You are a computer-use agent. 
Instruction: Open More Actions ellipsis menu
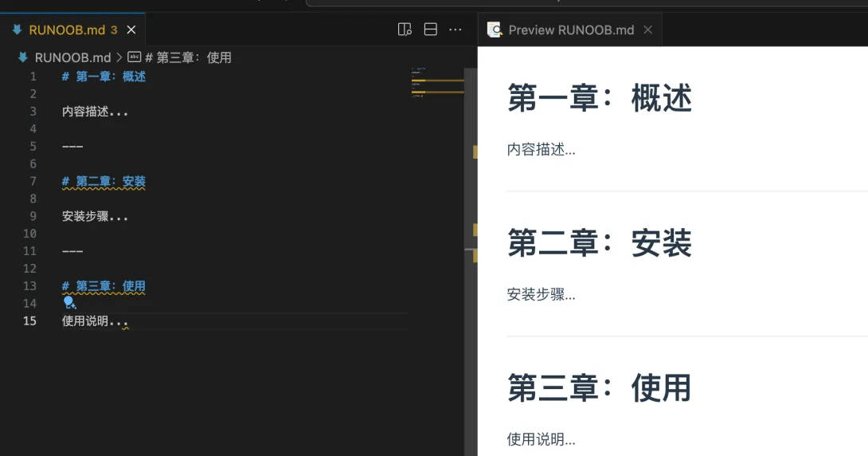(x=456, y=29)
